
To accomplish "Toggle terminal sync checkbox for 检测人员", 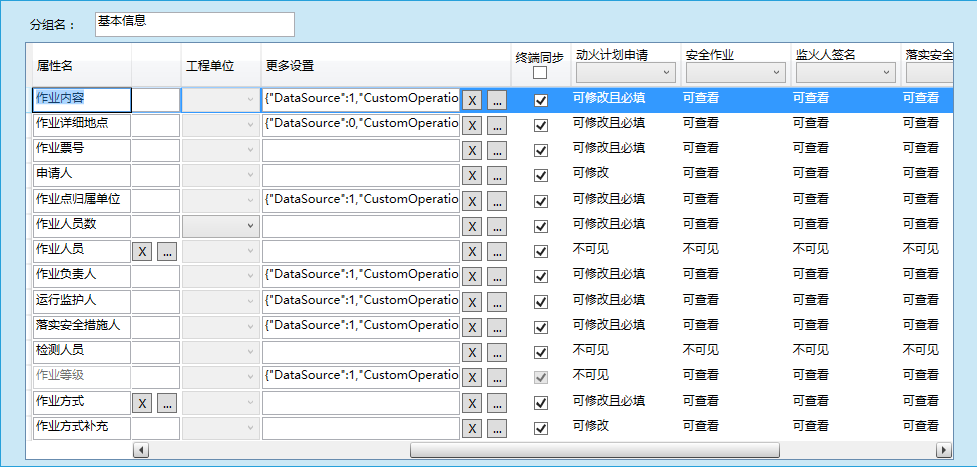I will pyautogui.click(x=541, y=352).
